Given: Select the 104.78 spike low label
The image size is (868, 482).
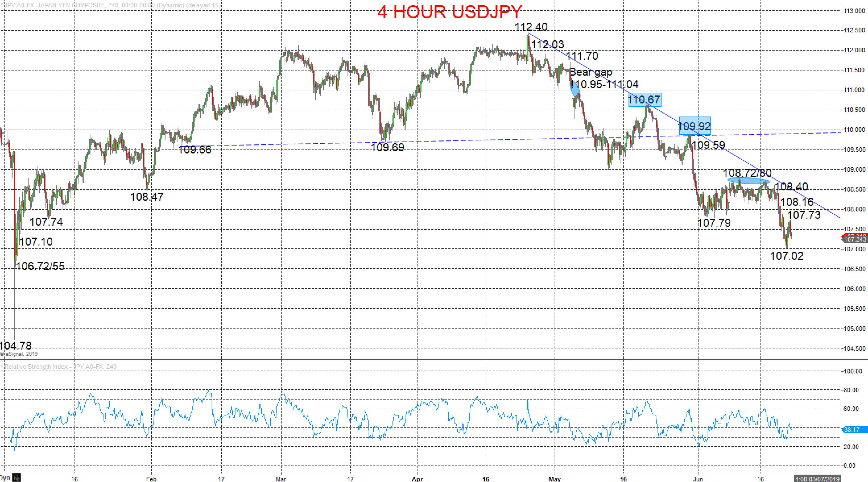Looking at the screenshot, I should [15, 346].
